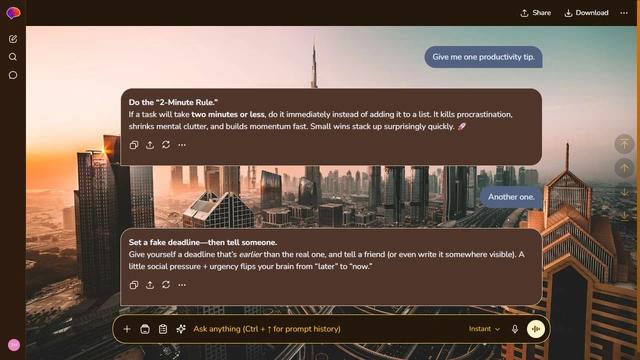Screen dimensions: 640x360
Task: Open the user profile avatar
Action: 14,345
